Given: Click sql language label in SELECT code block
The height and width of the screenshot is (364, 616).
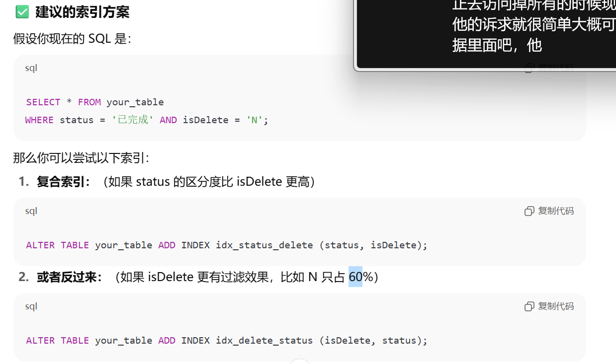Looking at the screenshot, I should (31, 68).
